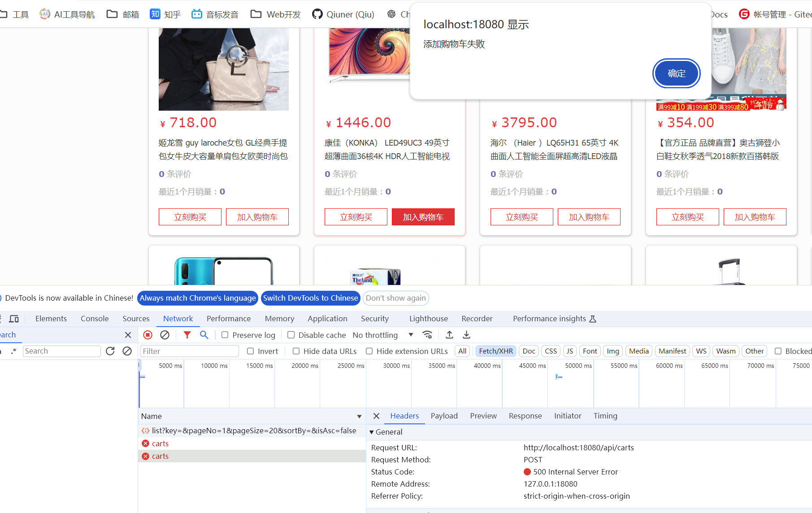Collapse the General headers section
The image size is (812, 513).
coord(372,432)
